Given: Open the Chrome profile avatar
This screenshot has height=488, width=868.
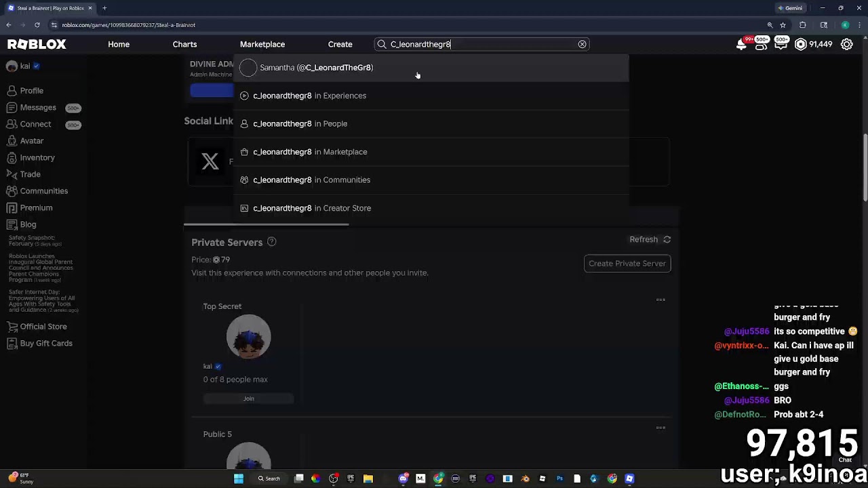Looking at the screenshot, I should 845,25.
